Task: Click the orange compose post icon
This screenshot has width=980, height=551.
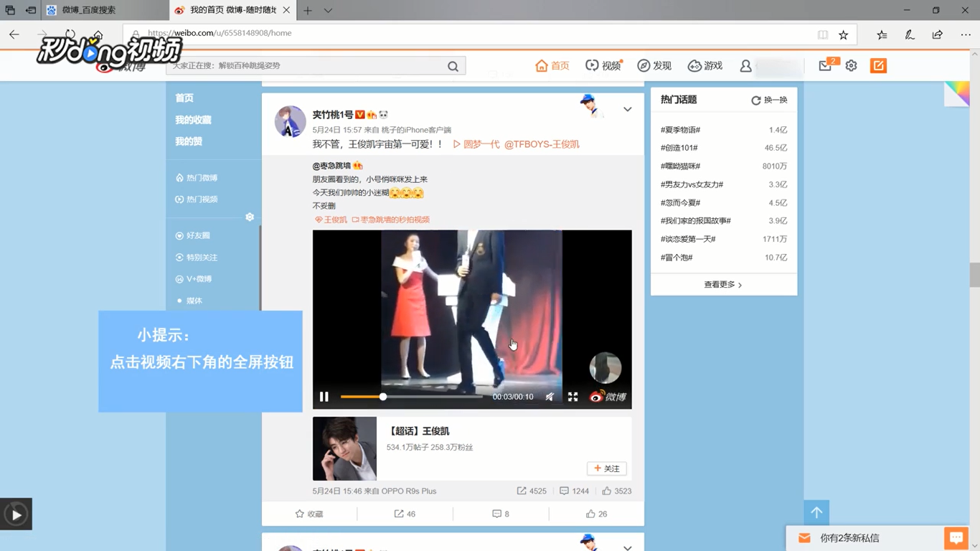Action: tap(878, 65)
